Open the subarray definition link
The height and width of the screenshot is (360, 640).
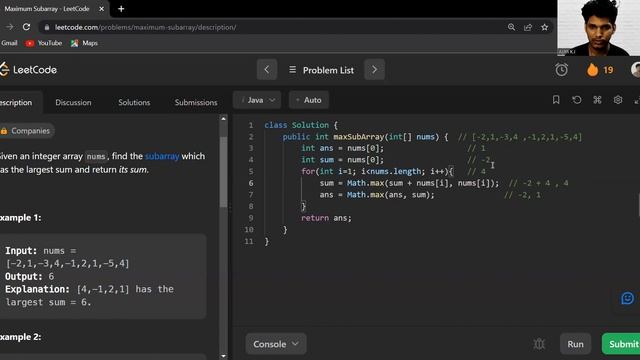coord(162,156)
